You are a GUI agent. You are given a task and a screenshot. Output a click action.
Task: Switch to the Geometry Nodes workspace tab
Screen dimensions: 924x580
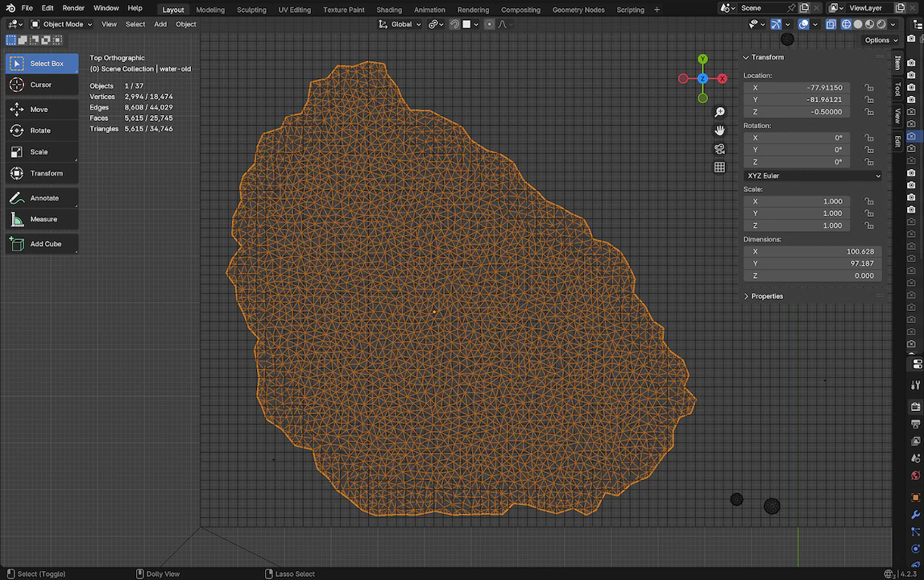[x=578, y=10]
